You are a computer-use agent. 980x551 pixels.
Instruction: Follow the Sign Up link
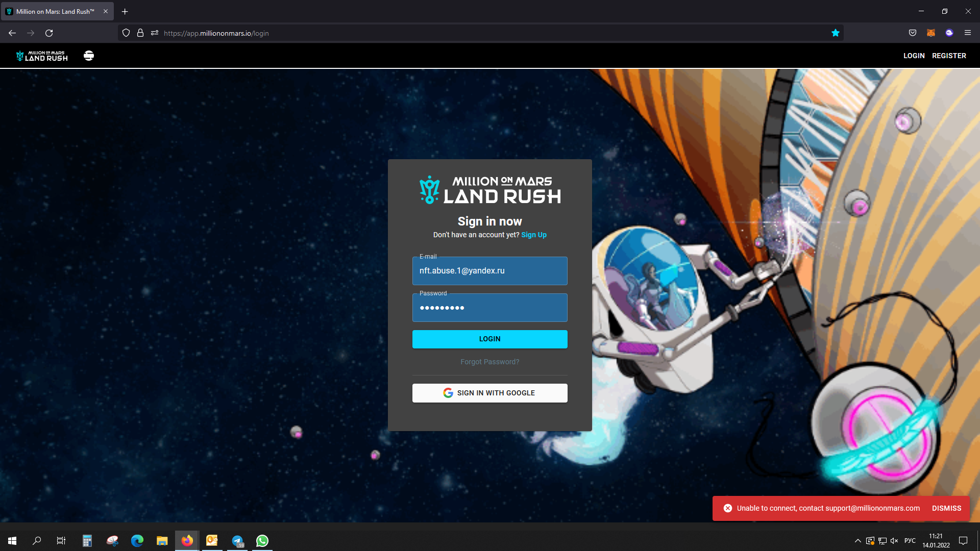(x=534, y=235)
